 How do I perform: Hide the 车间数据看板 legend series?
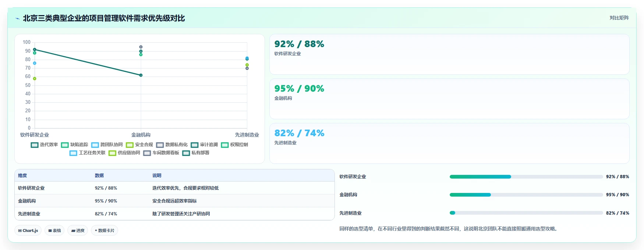tap(161, 153)
